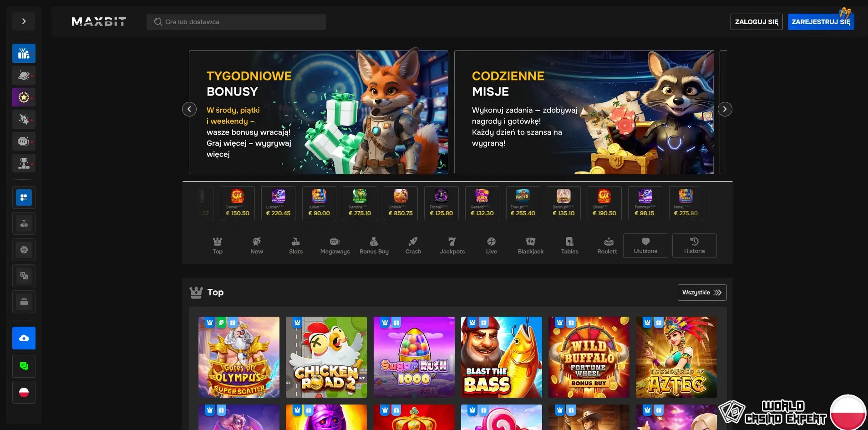Open the bonuses gift icon in sidebar
Image resolution: width=868 pixels, height=430 pixels.
[24, 53]
